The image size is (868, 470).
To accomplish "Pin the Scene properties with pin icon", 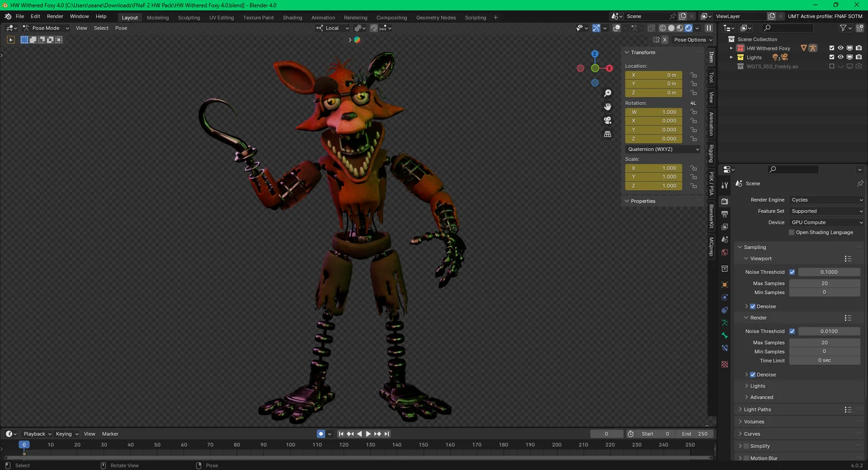I will coord(860,183).
